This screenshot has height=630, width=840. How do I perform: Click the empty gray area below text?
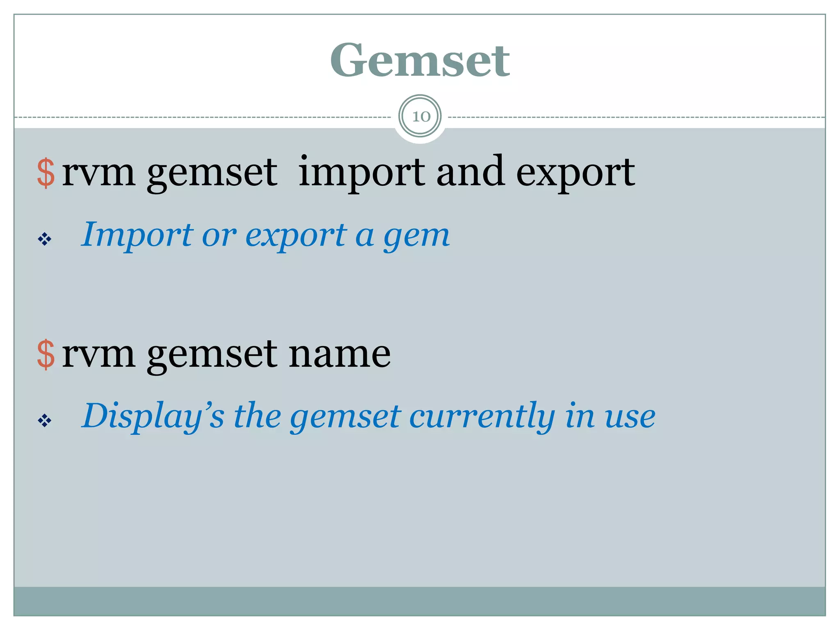pyautogui.click(x=420, y=513)
